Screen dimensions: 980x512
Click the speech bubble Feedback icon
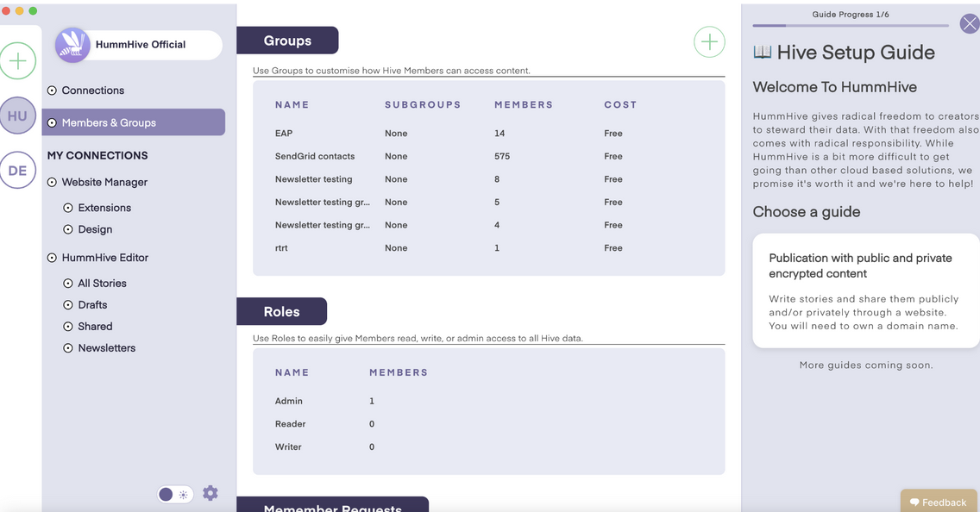914,503
